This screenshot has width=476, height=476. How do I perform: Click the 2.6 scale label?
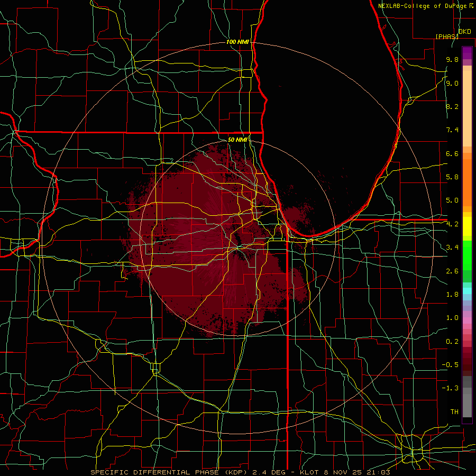[452, 271]
